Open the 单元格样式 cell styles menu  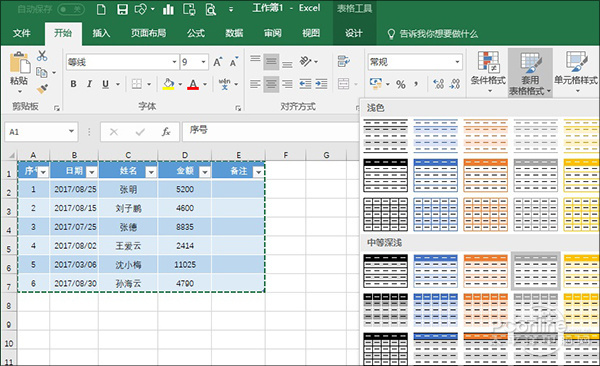click(576, 72)
